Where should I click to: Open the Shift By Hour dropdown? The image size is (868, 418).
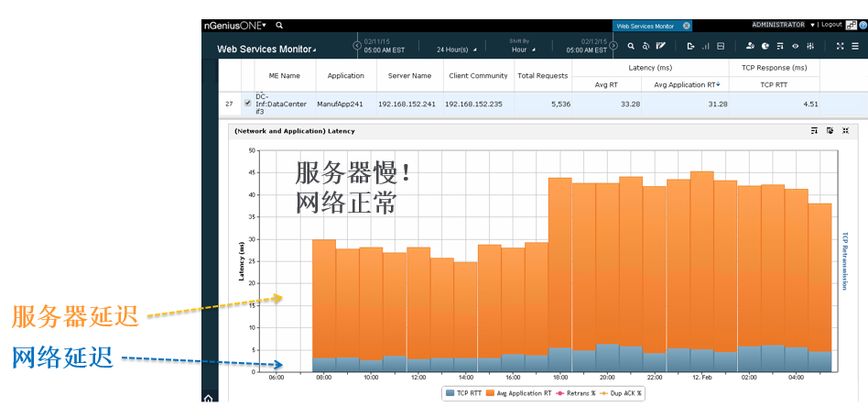pyautogui.click(x=523, y=49)
